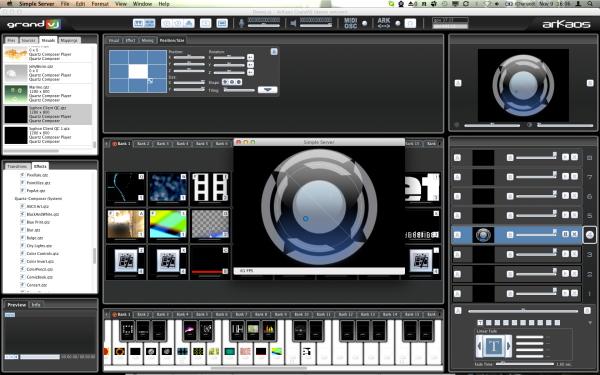
Task: Clear layer 7 with its X button
Action: click(574, 176)
